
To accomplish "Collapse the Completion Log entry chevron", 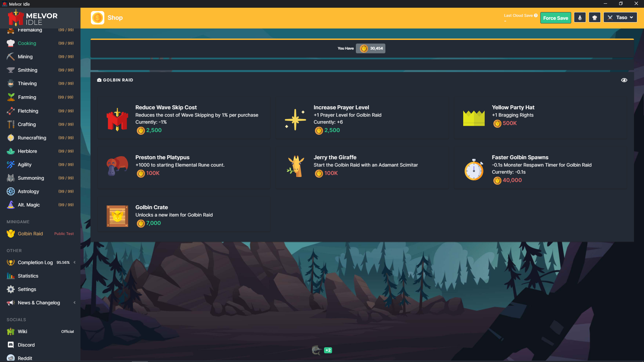I will click(74, 262).
